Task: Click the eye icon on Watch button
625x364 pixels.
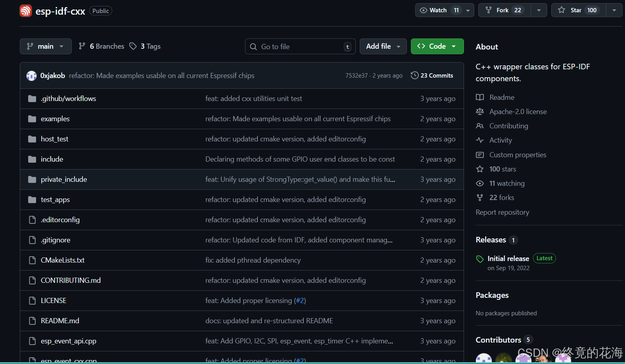Action: pos(424,10)
